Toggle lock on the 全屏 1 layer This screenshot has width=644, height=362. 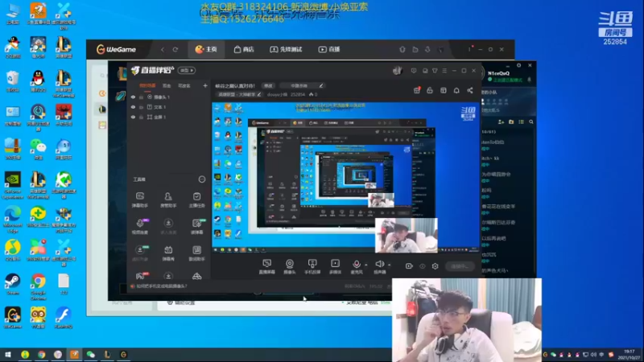click(142, 117)
